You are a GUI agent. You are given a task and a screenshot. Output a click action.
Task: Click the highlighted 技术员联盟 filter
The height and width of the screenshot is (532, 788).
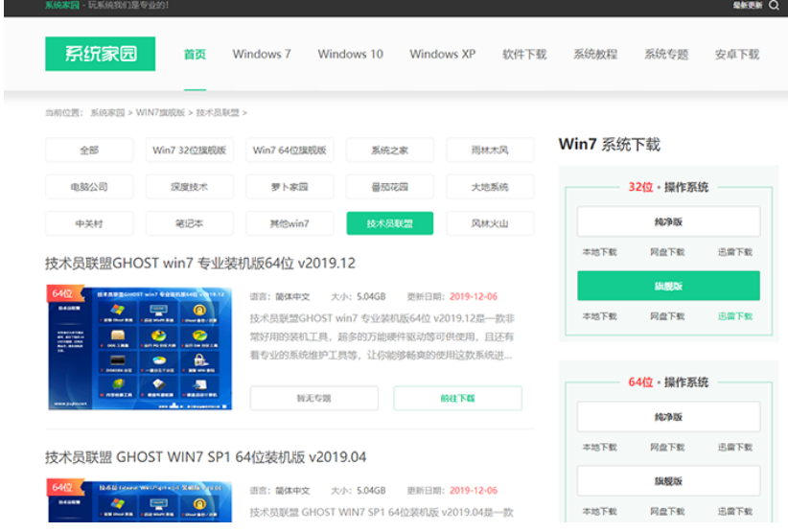pos(389,223)
